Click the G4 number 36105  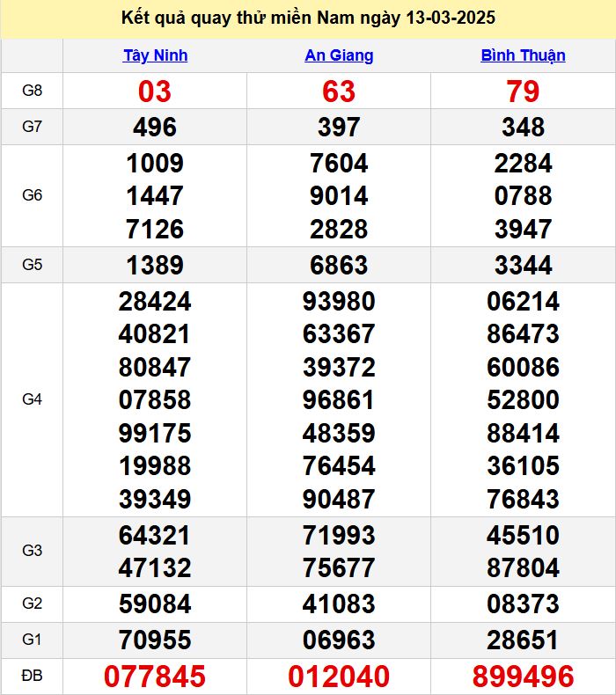523,466
